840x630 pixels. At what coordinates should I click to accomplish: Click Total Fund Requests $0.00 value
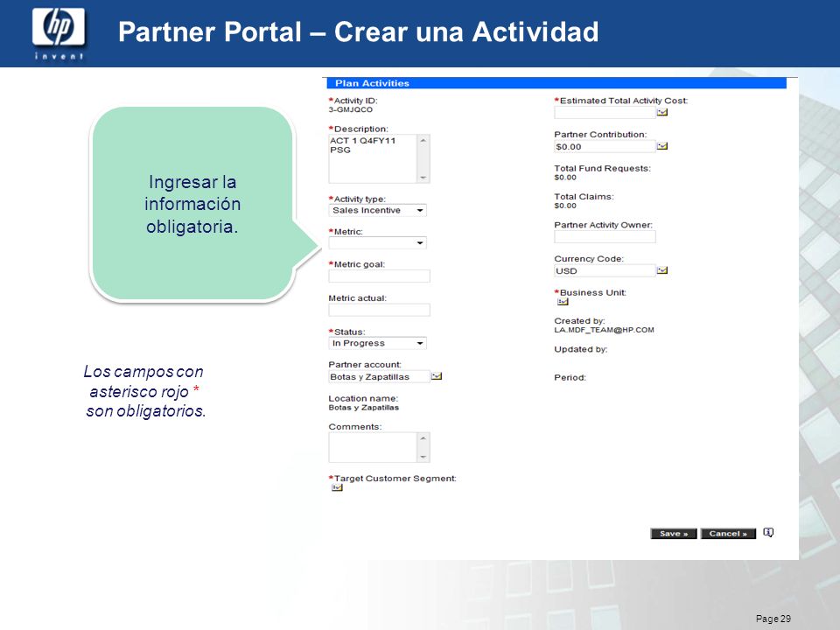[x=565, y=178]
